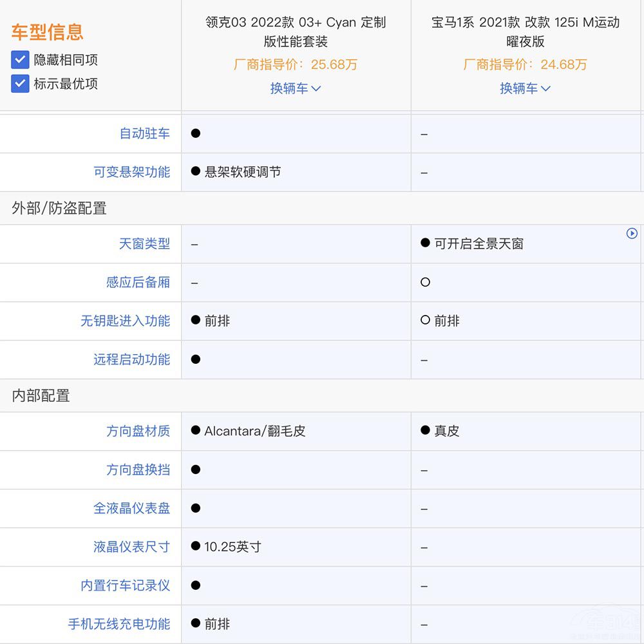Click the 液晶仪表尺寸 row label
644x644 pixels.
[132, 547]
